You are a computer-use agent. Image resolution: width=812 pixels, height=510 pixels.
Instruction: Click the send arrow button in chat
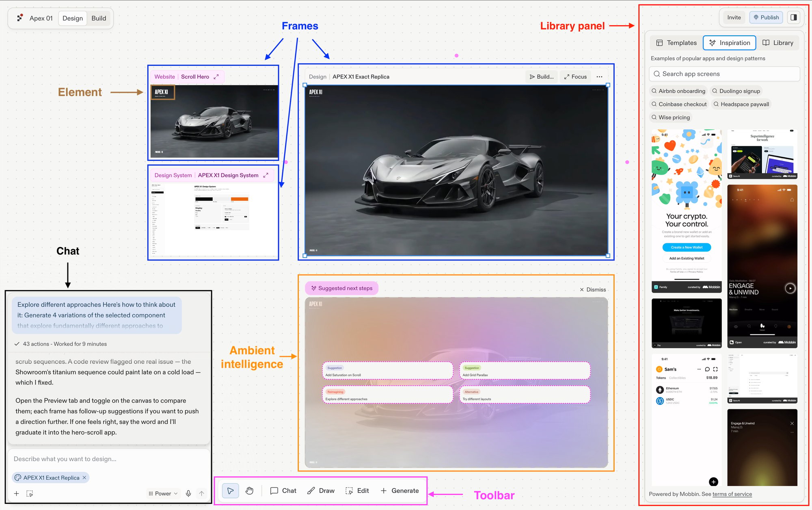click(x=201, y=493)
